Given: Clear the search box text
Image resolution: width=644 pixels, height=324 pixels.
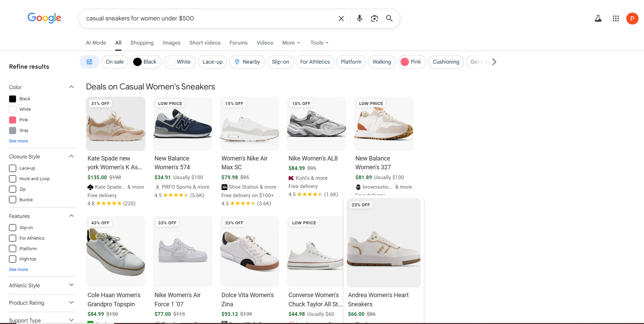Looking at the screenshot, I should pos(341,18).
